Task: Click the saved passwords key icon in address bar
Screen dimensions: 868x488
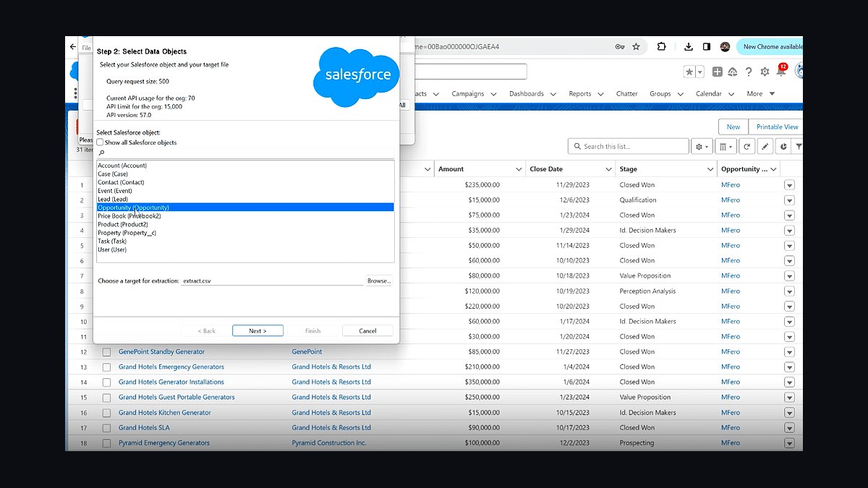Action: [620, 47]
